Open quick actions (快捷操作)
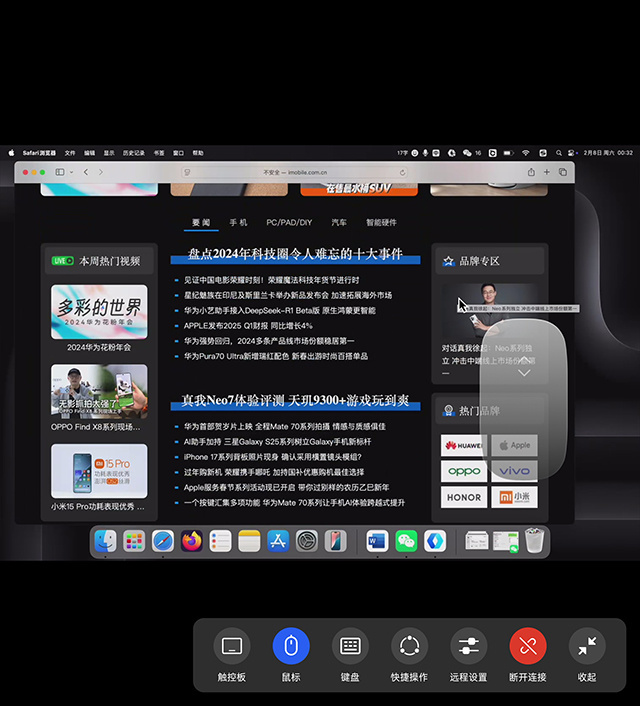This screenshot has width=640, height=706. pos(409,646)
